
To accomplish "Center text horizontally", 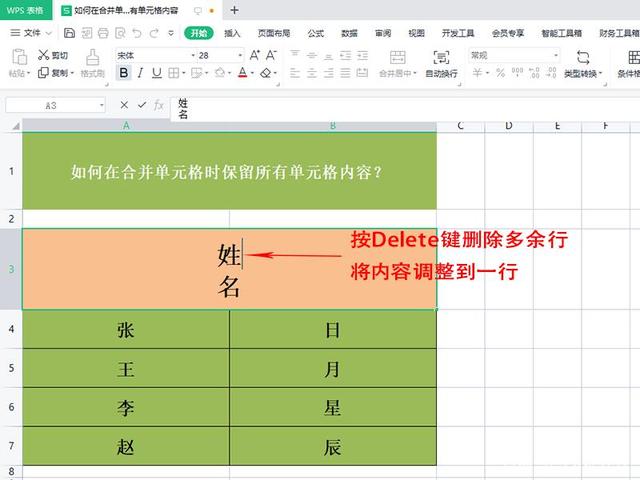I will [312, 73].
